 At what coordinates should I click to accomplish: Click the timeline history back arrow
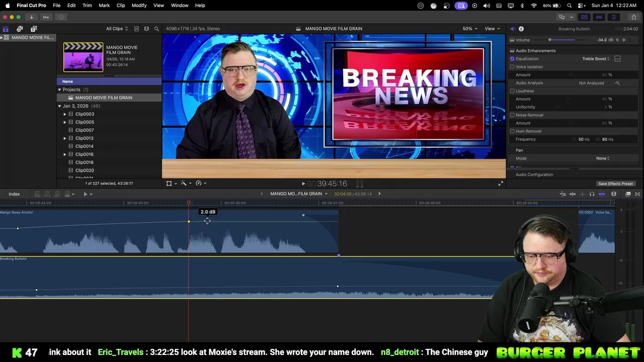pyautogui.click(x=262, y=194)
